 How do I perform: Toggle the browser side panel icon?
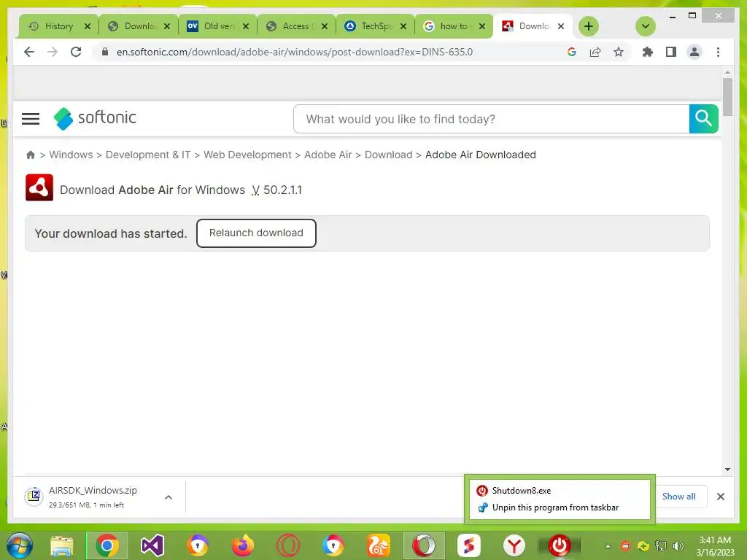pyautogui.click(x=671, y=52)
